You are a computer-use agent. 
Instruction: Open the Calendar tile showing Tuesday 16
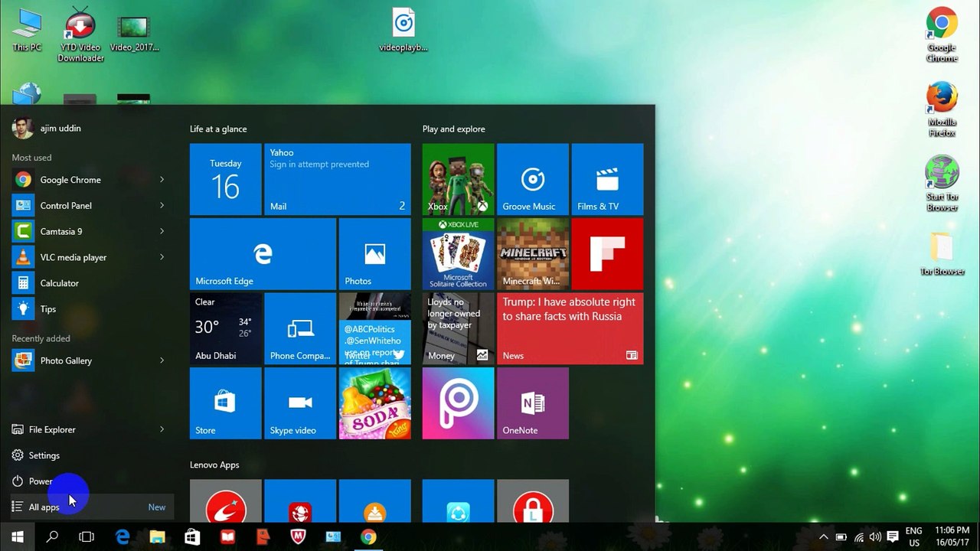(x=226, y=179)
